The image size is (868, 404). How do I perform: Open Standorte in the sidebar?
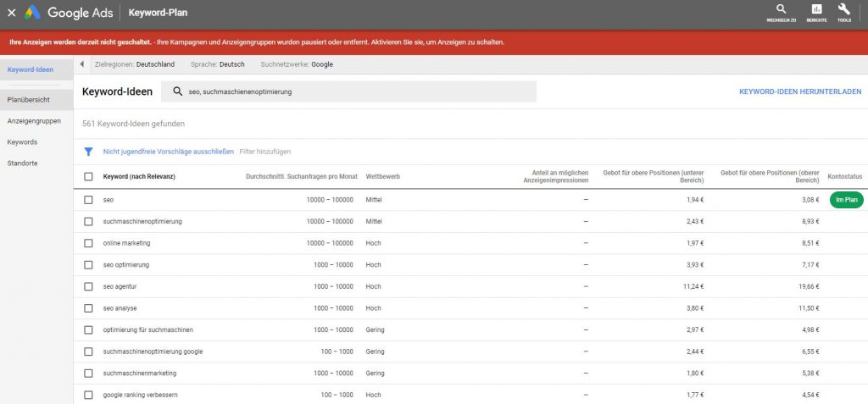(23, 163)
